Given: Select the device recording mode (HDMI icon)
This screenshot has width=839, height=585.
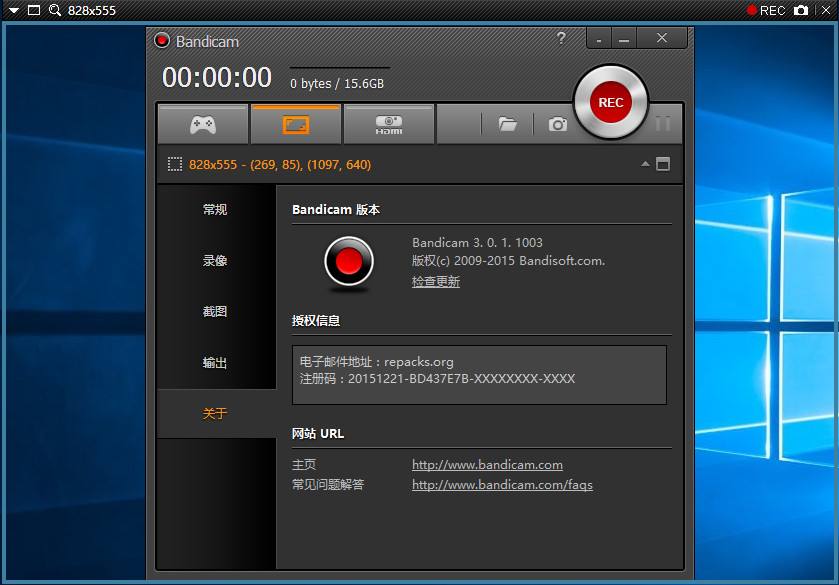Looking at the screenshot, I should point(388,123).
